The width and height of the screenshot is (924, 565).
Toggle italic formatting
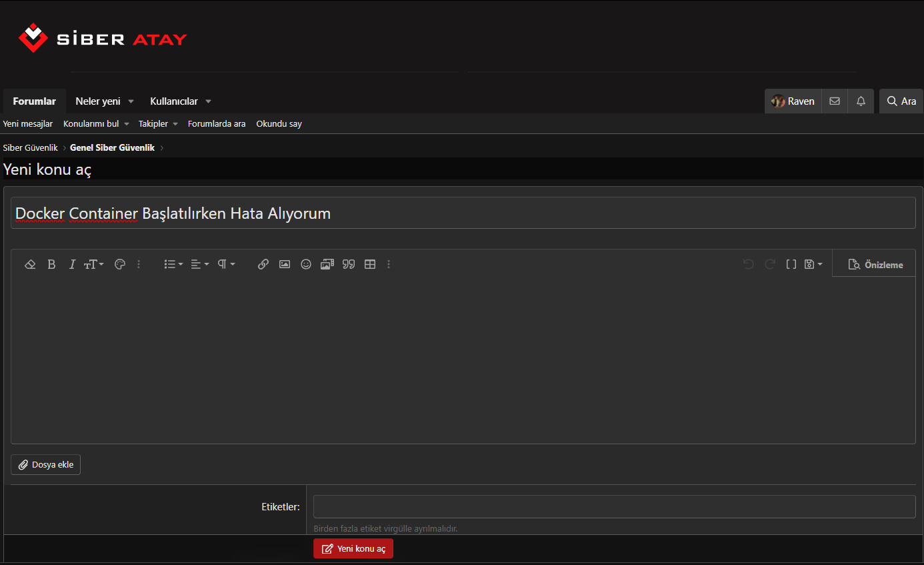72,264
